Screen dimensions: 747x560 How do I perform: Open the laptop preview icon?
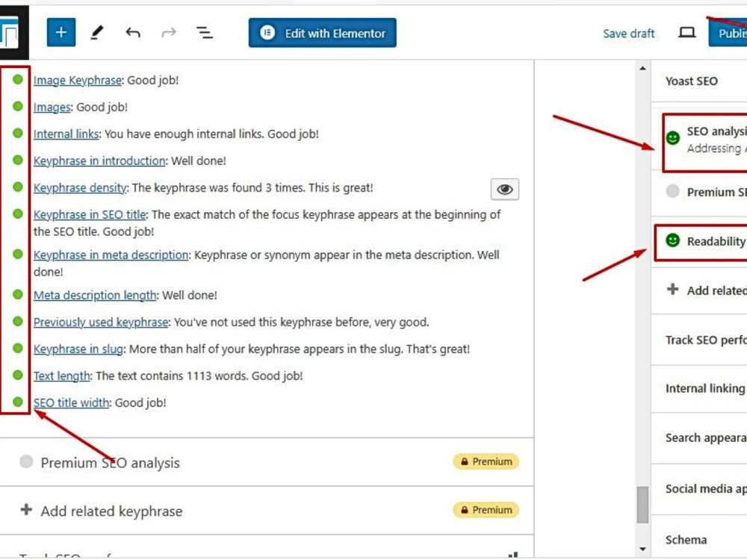click(686, 32)
